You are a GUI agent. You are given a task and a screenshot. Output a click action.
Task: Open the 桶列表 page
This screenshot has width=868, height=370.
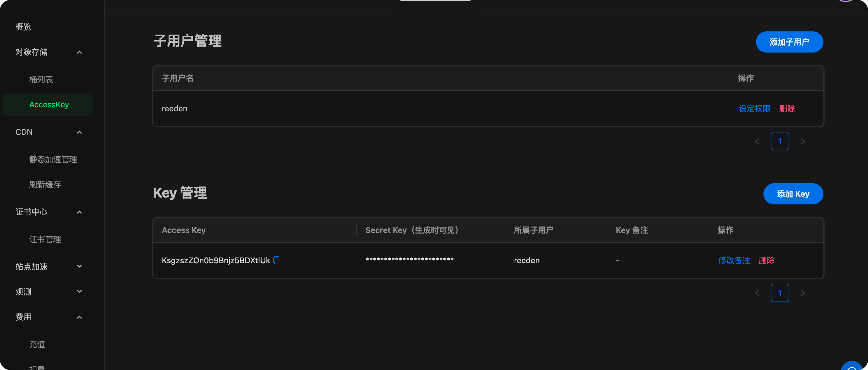coord(41,79)
